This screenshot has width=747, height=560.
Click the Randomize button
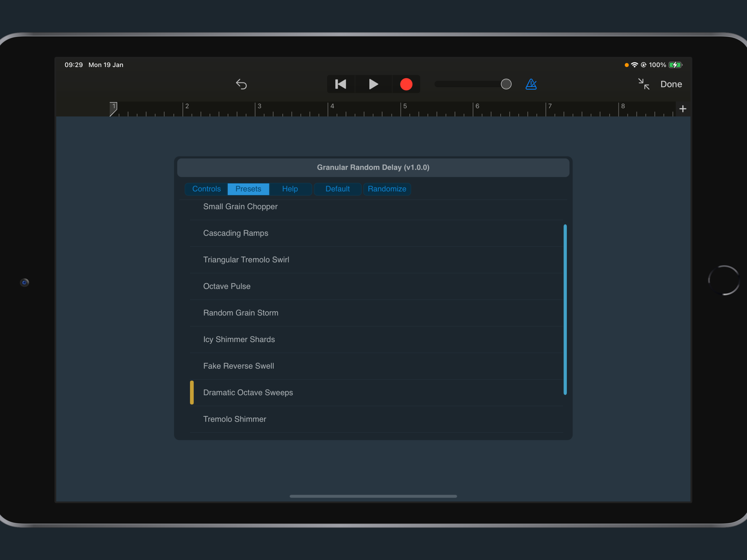[x=387, y=189]
